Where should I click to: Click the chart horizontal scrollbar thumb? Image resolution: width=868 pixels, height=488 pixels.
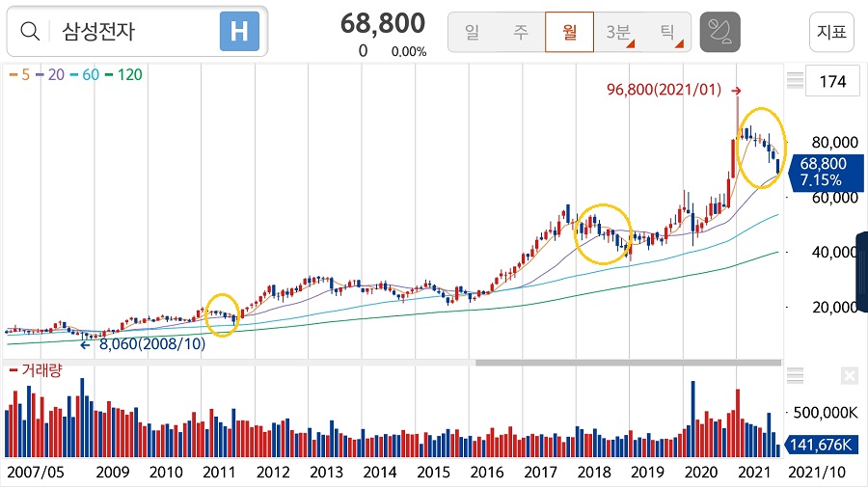click(x=628, y=363)
